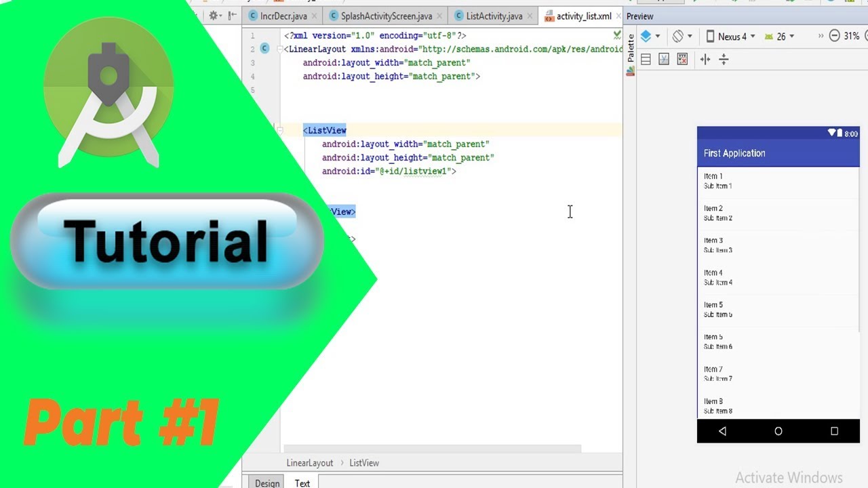Select Item 3 in the preview list
The width and height of the screenshot is (868, 488).
tap(778, 245)
